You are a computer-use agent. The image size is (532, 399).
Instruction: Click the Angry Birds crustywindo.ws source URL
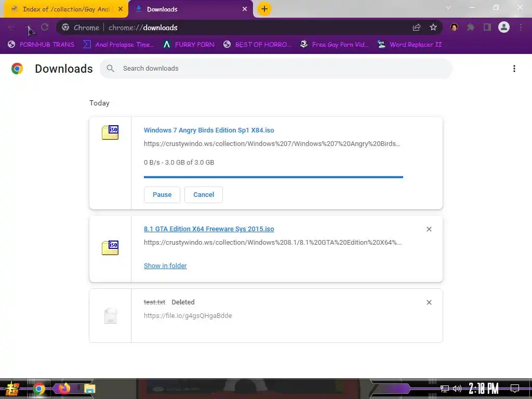point(272,144)
